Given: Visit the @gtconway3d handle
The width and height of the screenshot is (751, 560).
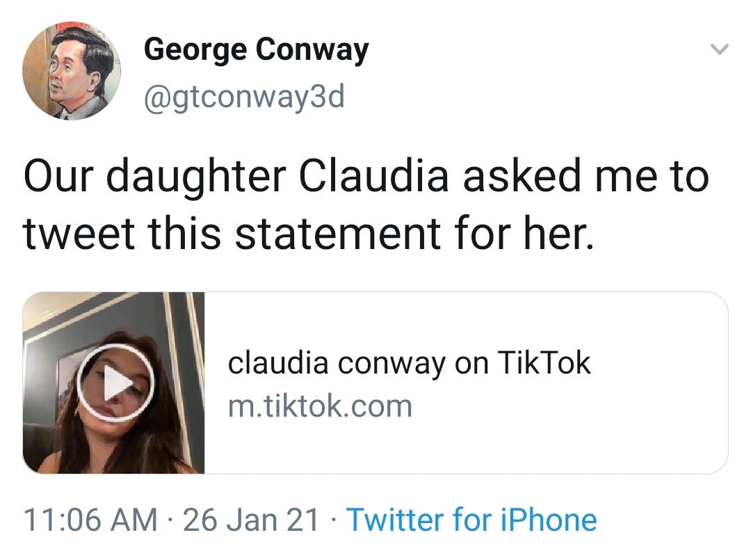Looking at the screenshot, I should pyautogui.click(x=244, y=97).
